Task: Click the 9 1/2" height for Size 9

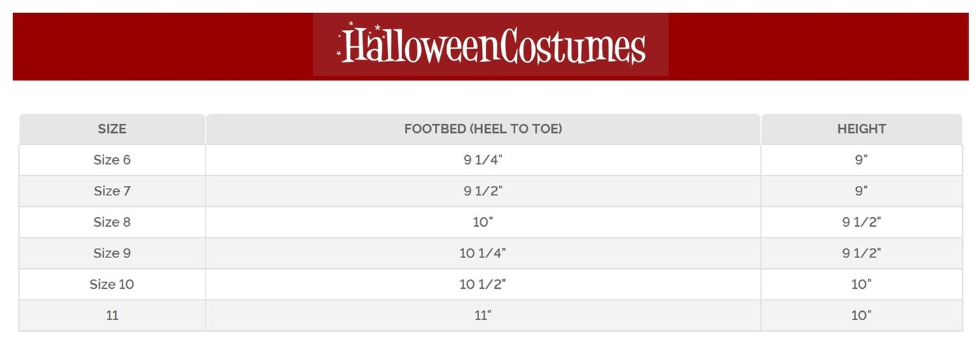Action: pos(862,253)
